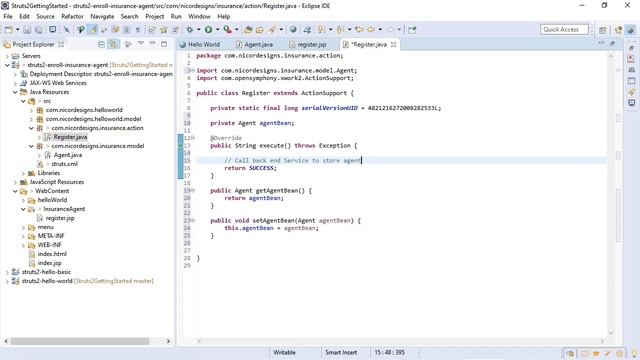Expand the struts2-hello-basic project
640x360 pixels.
7,272
